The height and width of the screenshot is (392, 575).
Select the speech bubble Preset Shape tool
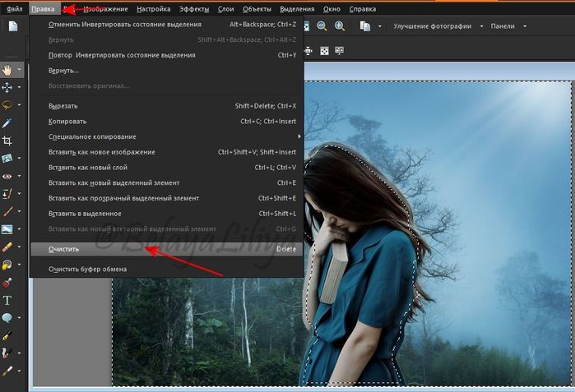pyautogui.click(x=7, y=318)
